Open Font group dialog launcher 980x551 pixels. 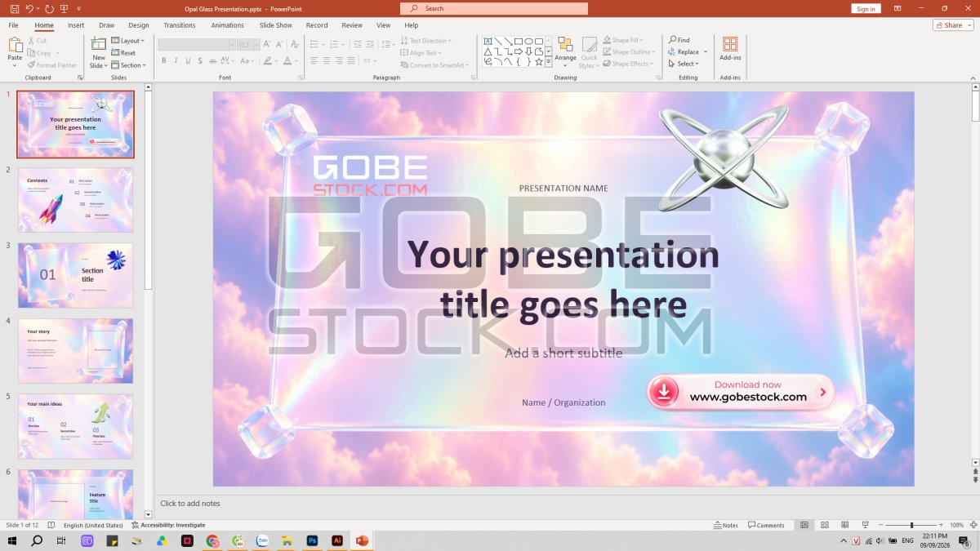(x=301, y=78)
